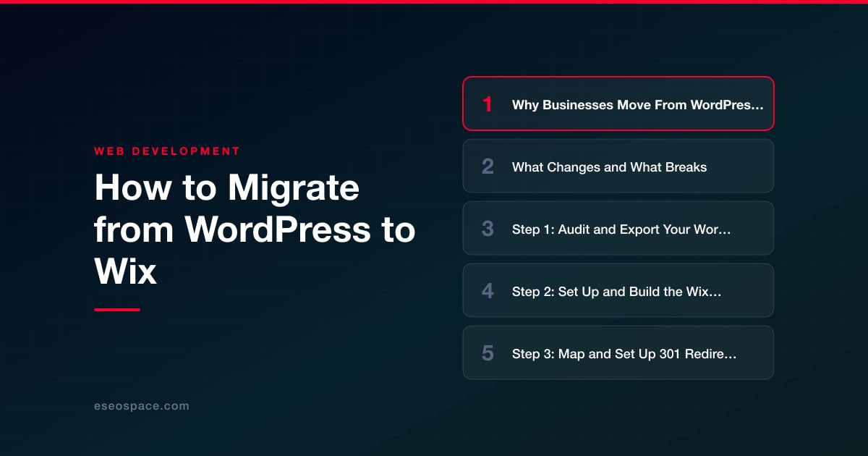Open 'Step 1: Audit and Export' item
This screenshot has height=456, width=868.
[x=618, y=228]
